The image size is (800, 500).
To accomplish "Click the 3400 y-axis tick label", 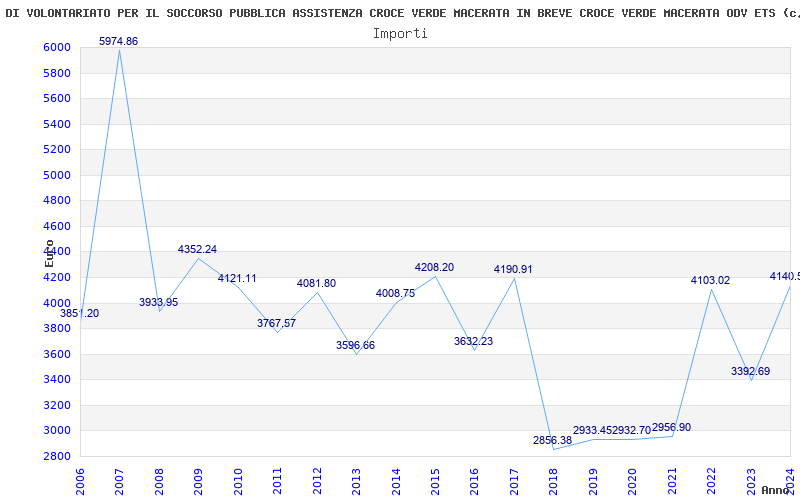I will click(57, 380).
